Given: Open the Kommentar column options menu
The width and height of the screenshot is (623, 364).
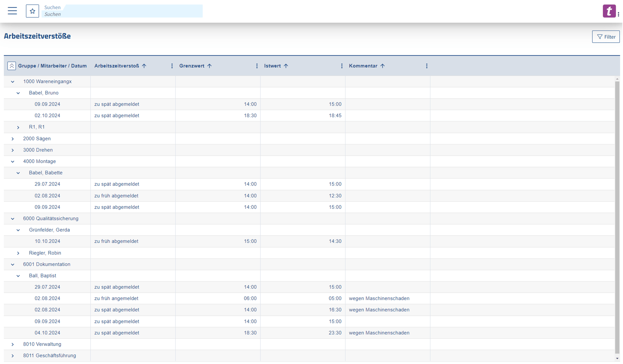Looking at the screenshot, I should pyautogui.click(x=427, y=66).
